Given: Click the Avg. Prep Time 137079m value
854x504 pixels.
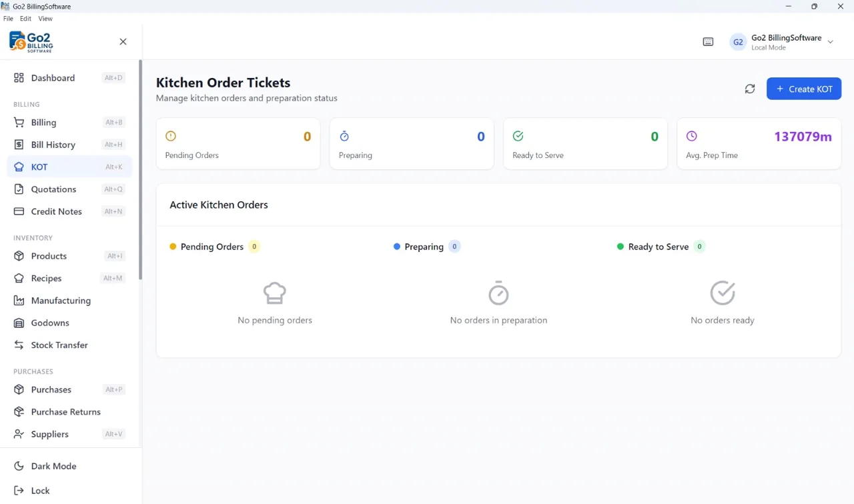Looking at the screenshot, I should (x=803, y=137).
